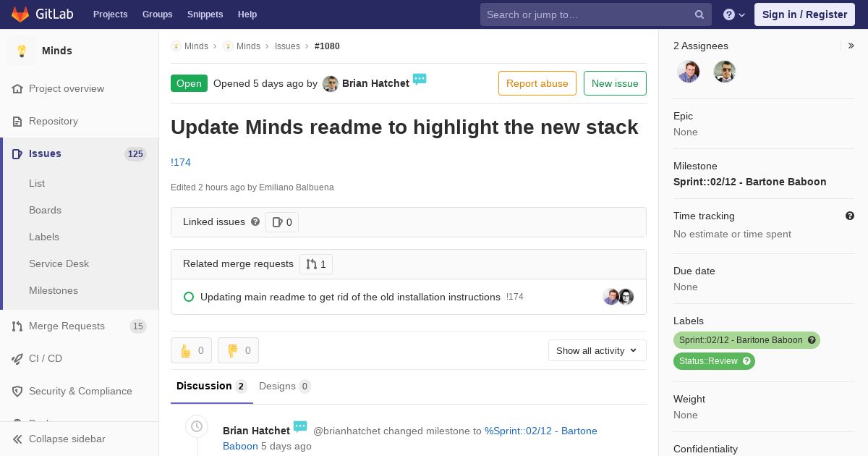Click the Linked issues help icon

tap(255, 222)
